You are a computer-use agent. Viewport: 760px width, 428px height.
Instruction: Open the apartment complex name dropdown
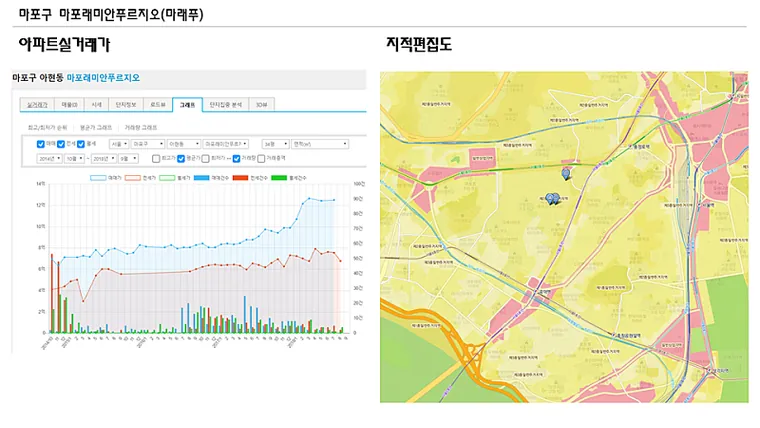226,144
